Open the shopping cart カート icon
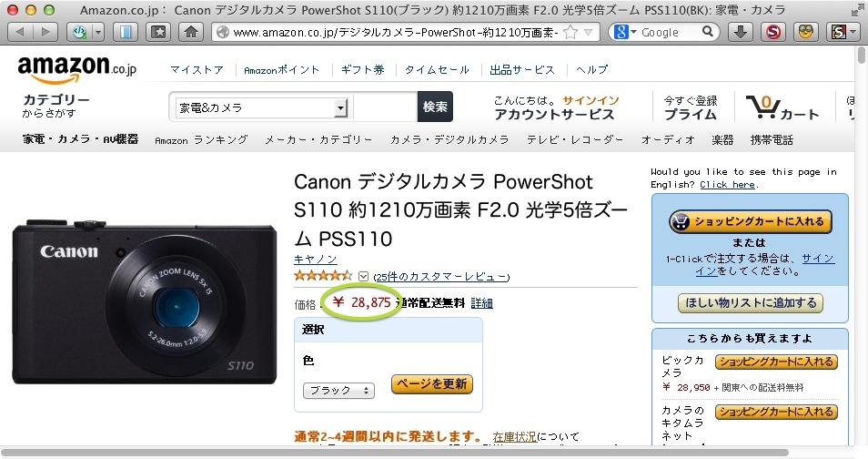Screen dimensions: 868x459 [782, 107]
